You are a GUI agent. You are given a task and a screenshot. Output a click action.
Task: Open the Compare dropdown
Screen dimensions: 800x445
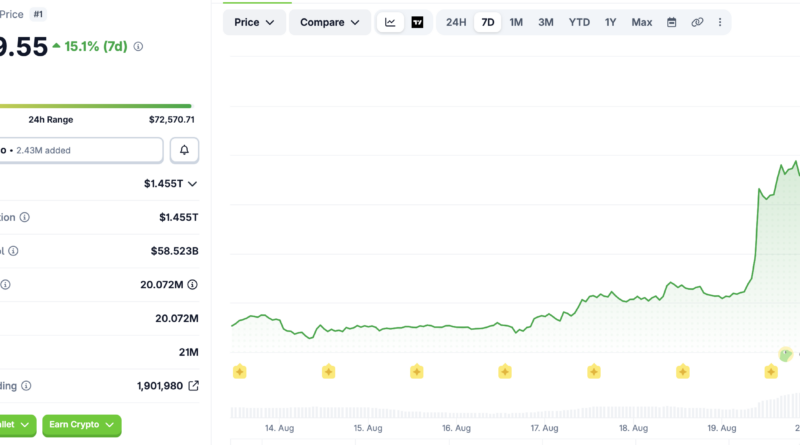pos(330,22)
